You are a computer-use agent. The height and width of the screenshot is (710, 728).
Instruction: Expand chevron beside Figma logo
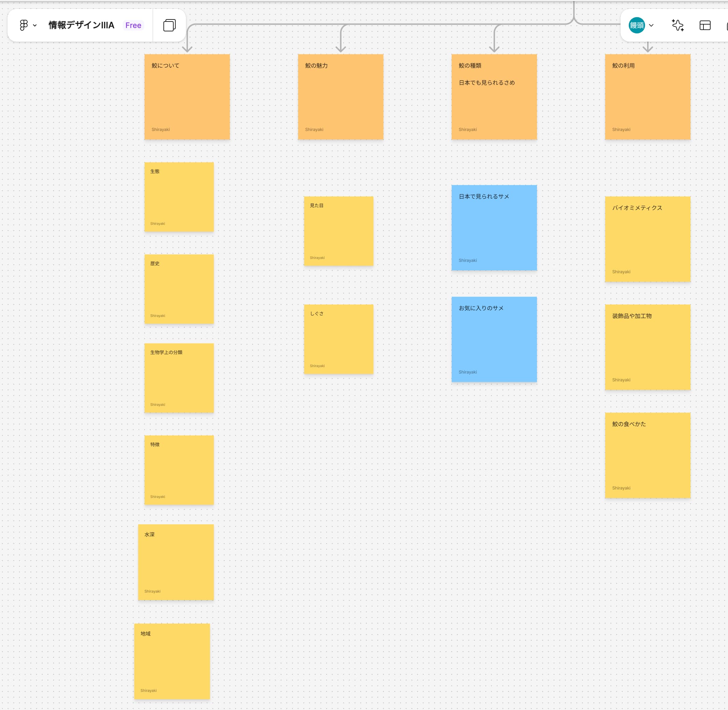point(35,25)
